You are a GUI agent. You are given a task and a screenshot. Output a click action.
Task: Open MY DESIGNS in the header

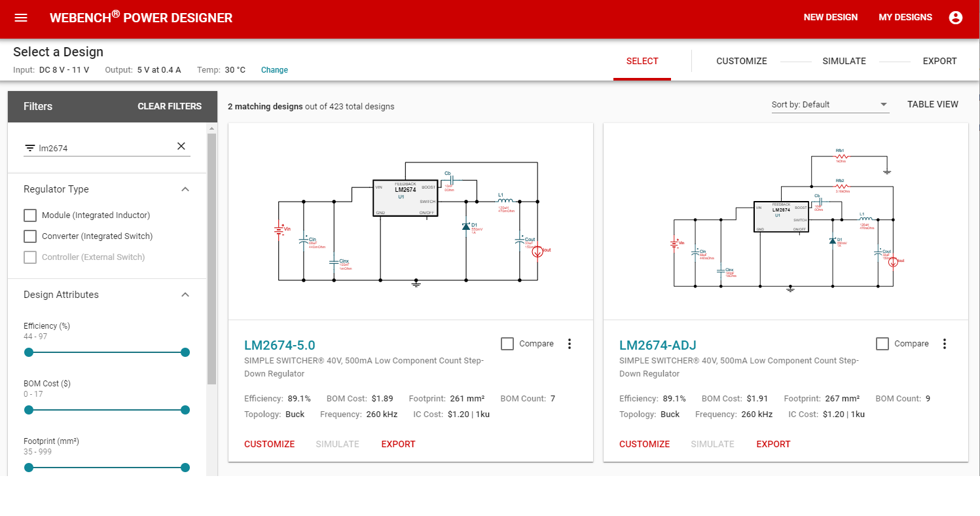(905, 18)
